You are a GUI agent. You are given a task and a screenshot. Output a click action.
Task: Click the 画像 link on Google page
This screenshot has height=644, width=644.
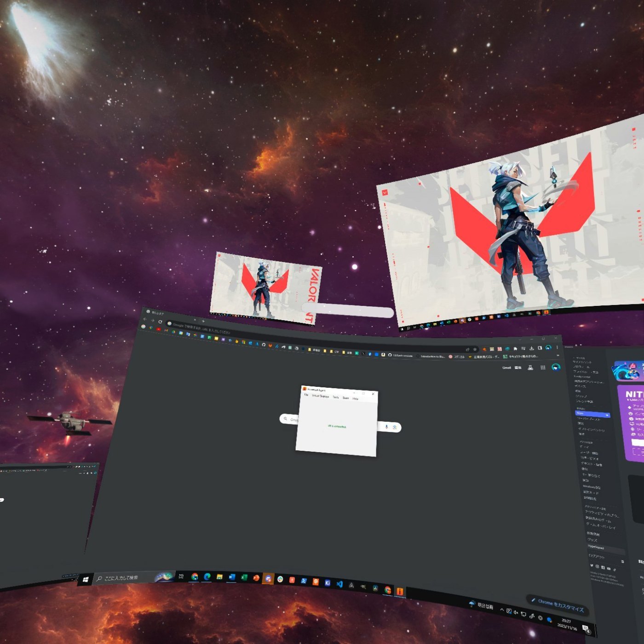[518, 368]
